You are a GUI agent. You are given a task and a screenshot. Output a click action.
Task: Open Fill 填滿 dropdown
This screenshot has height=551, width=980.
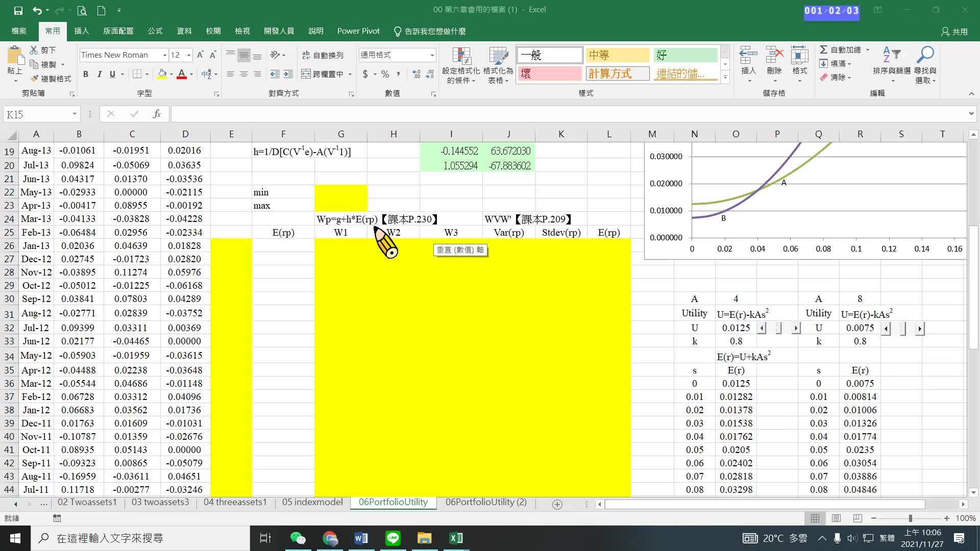coord(836,64)
